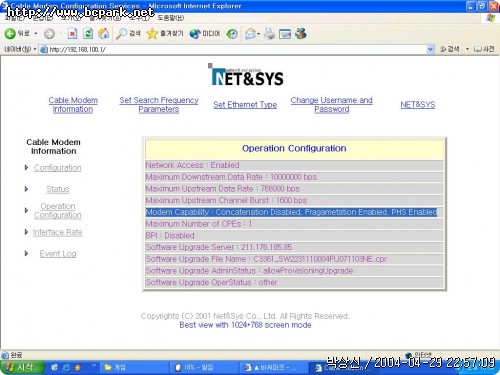This screenshot has height=375, width=500.
Task: Open the dropdown next to the 검색 button
Action: click(467, 49)
